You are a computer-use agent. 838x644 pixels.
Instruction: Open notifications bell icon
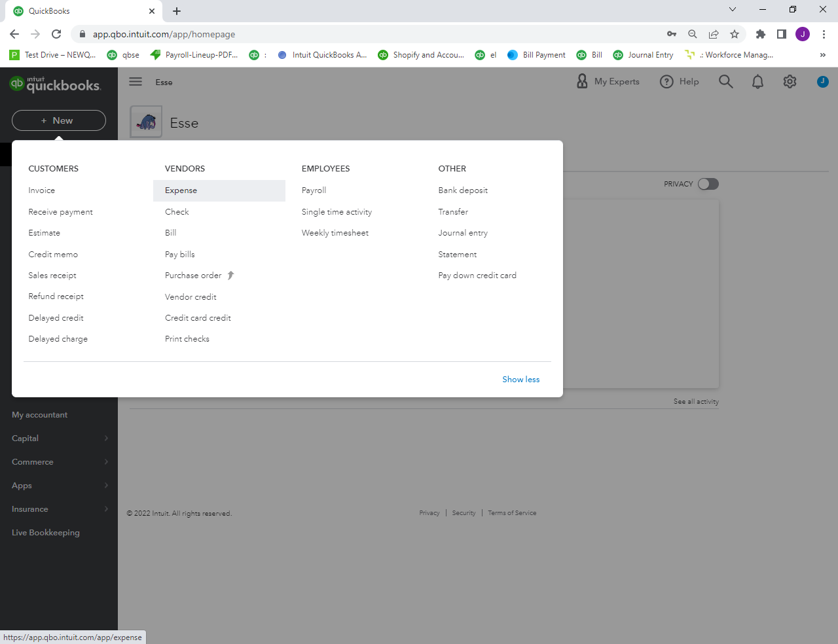pyautogui.click(x=757, y=82)
